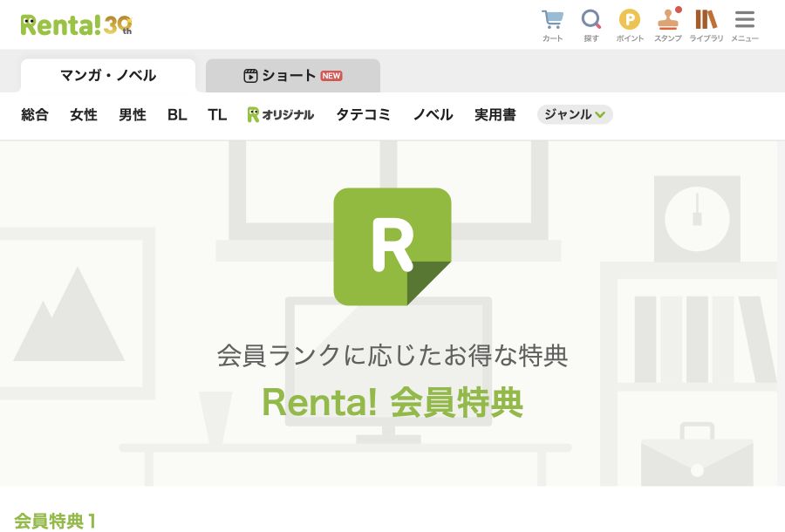Open the points coin icon
The width and height of the screenshot is (785, 532).
tap(629, 25)
